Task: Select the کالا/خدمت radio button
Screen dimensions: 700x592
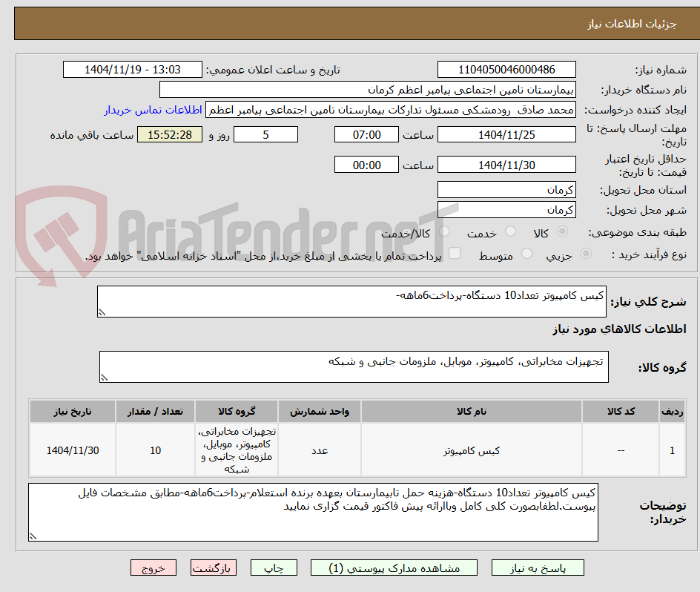Action: pyautogui.click(x=444, y=231)
